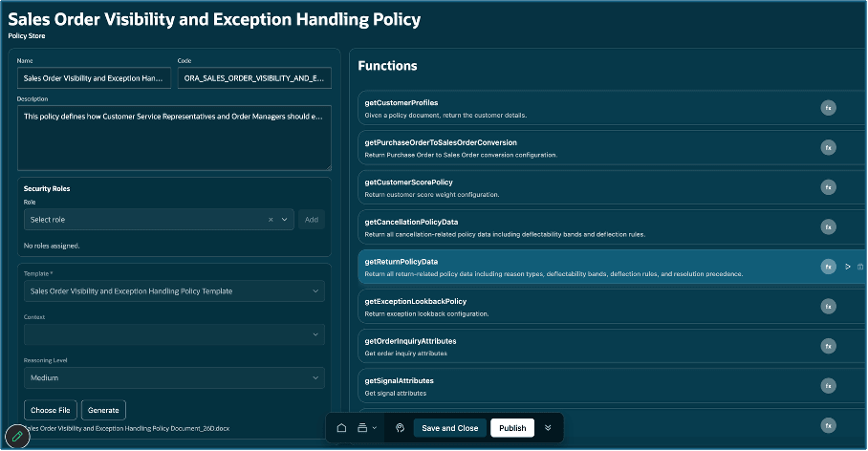Click the fx icon for getExceptionLookbackPolicy

[x=828, y=307]
